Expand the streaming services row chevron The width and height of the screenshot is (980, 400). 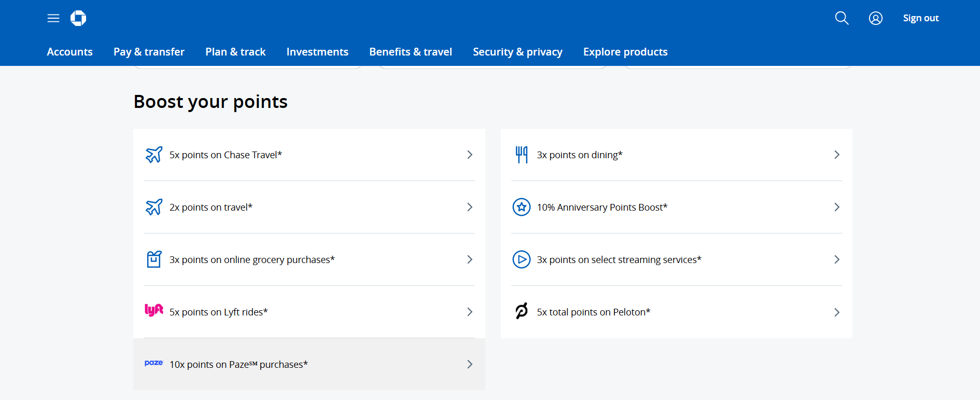tap(837, 259)
